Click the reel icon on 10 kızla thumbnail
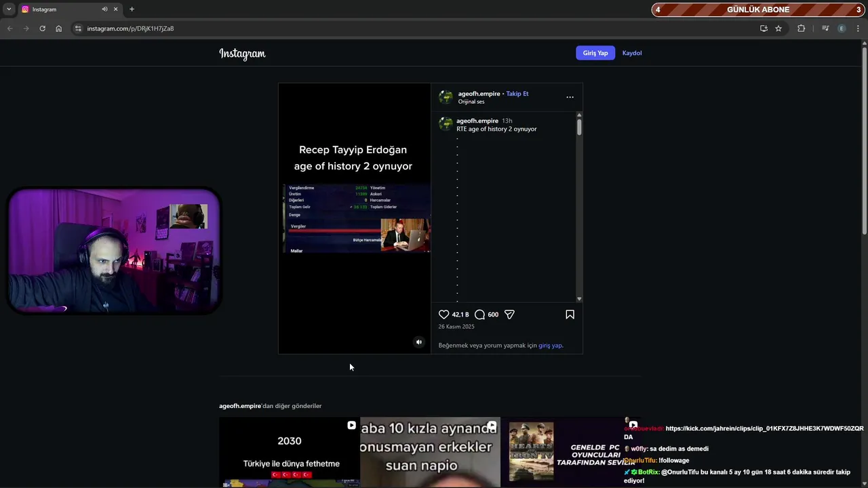 click(x=492, y=426)
